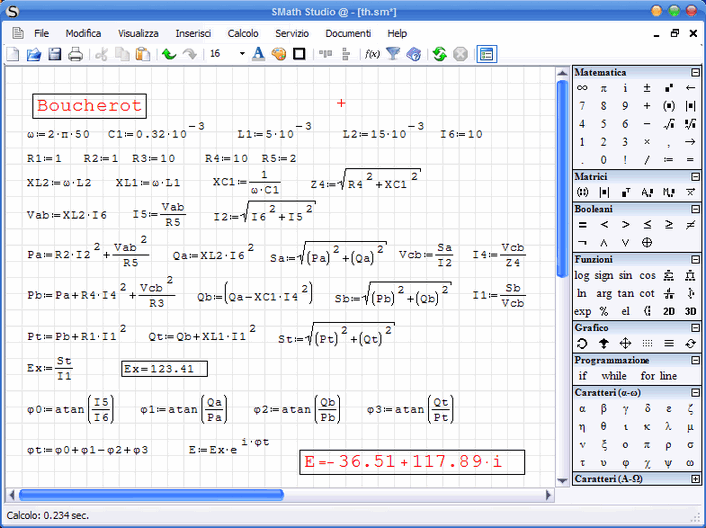This screenshot has width=706, height=528.
Task: Click the text color 'A' icon
Action: pos(257,54)
